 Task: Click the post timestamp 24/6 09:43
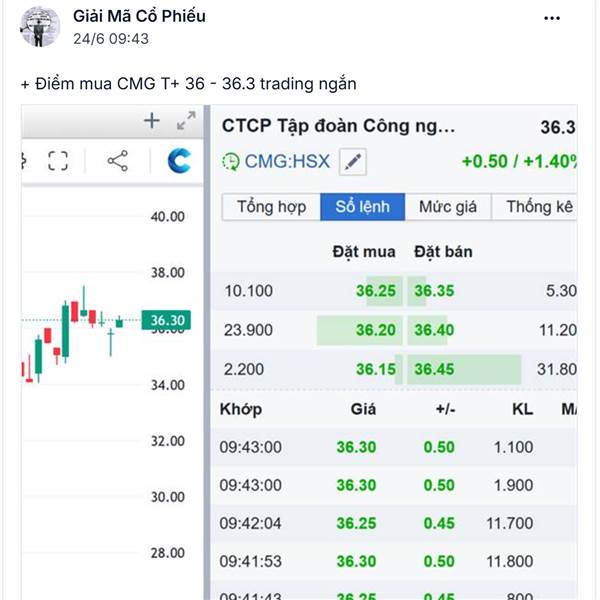[x=111, y=39]
